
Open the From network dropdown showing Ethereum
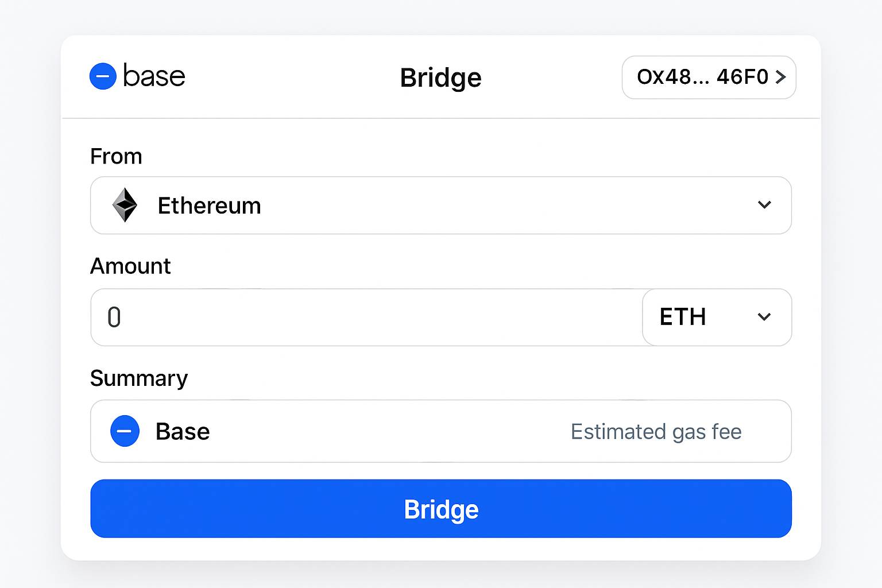point(440,205)
